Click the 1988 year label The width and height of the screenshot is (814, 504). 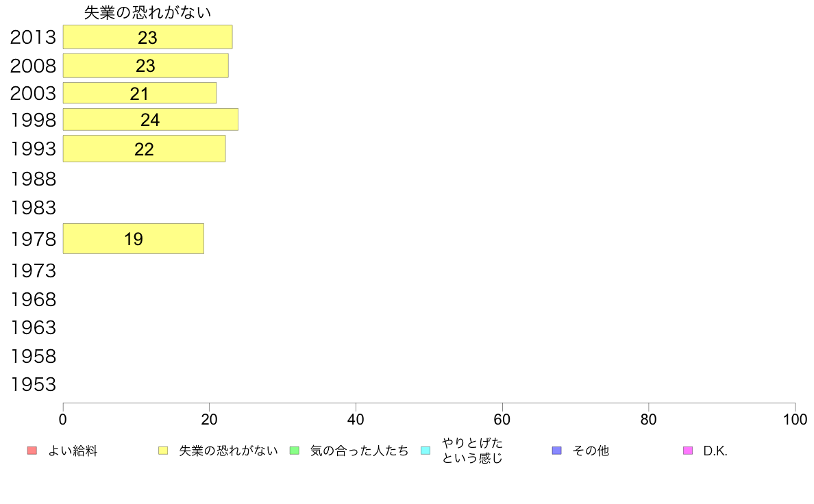[x=33, y=179]
